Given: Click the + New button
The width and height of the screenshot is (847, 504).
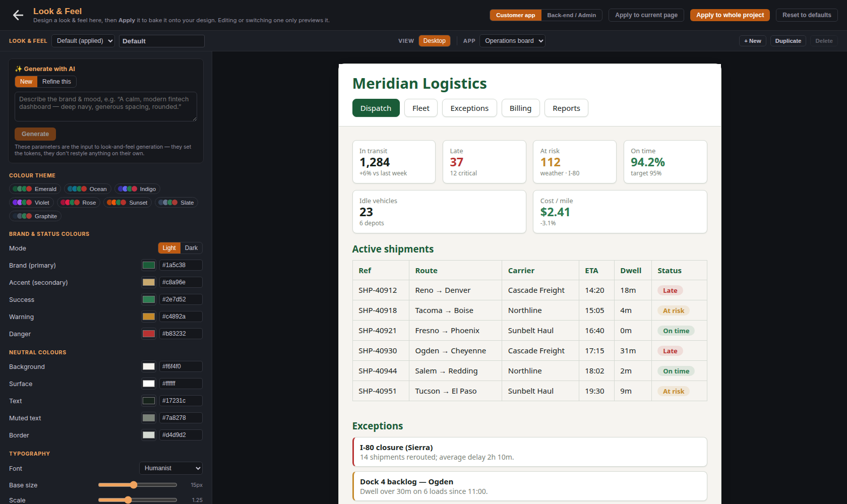Looking at the screenshot, I should coord(753,41).
